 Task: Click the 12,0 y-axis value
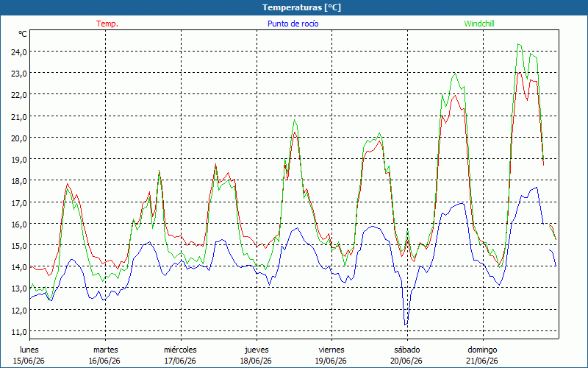click(x=19, y=310)
